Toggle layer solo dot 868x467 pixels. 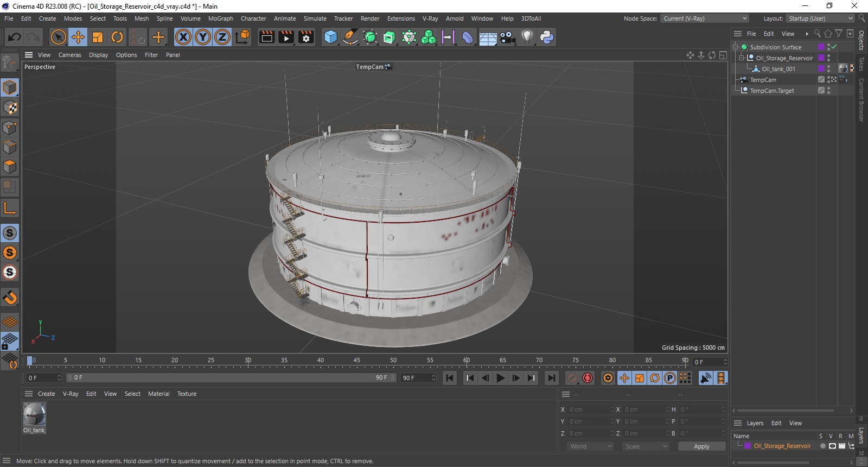(822, 446)
